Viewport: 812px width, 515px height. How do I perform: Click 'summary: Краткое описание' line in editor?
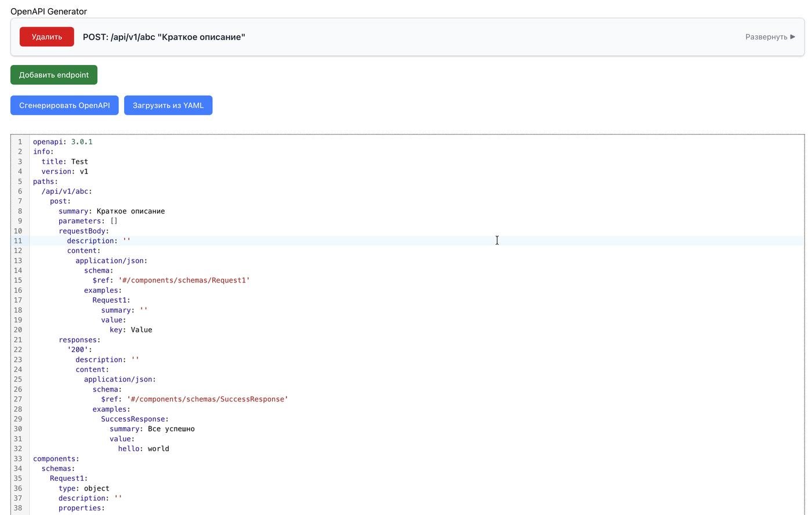click(x=111, y=211)
